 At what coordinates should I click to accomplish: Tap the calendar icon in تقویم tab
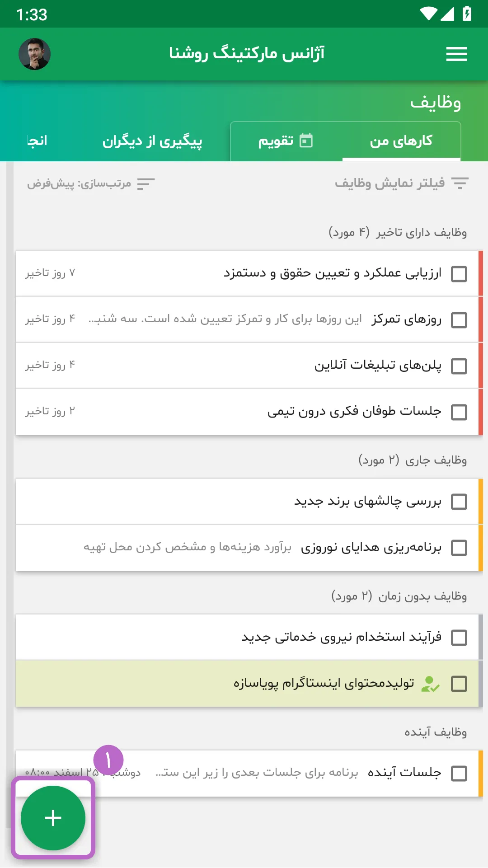306,141
